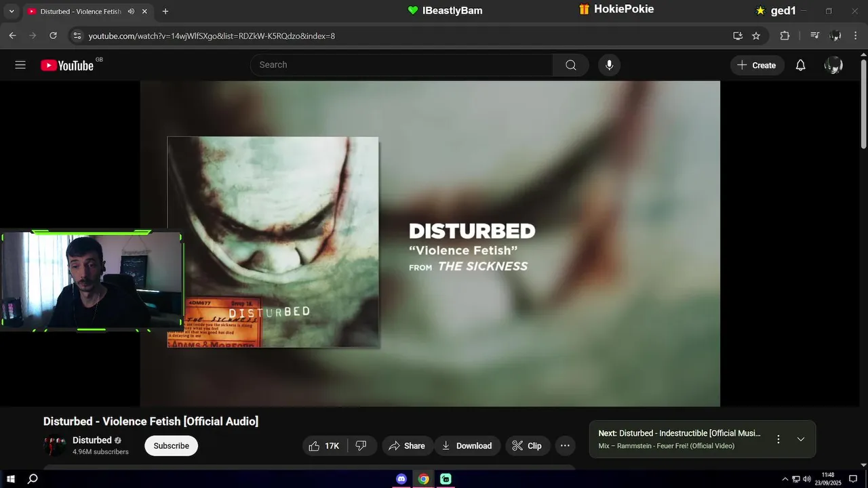
Task: Open the Windows Start menu
Action: [x=11, y=479]
